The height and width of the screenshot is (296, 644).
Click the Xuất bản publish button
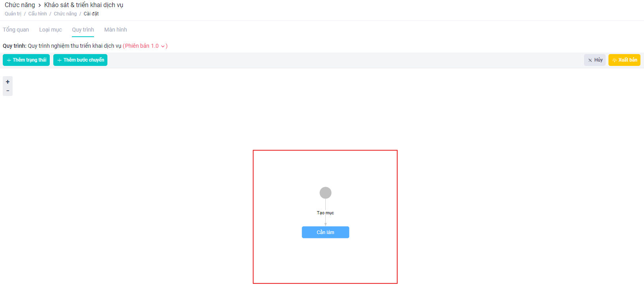coord(624,60)
